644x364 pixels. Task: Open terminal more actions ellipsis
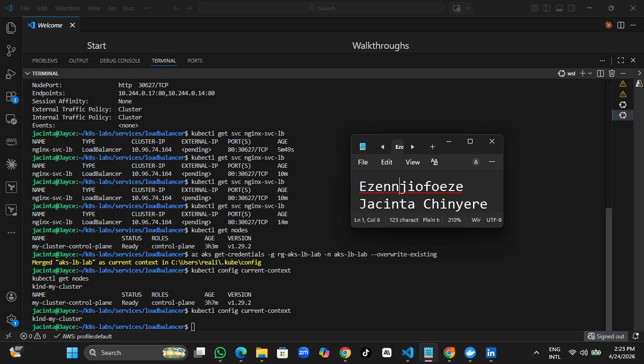624,73
